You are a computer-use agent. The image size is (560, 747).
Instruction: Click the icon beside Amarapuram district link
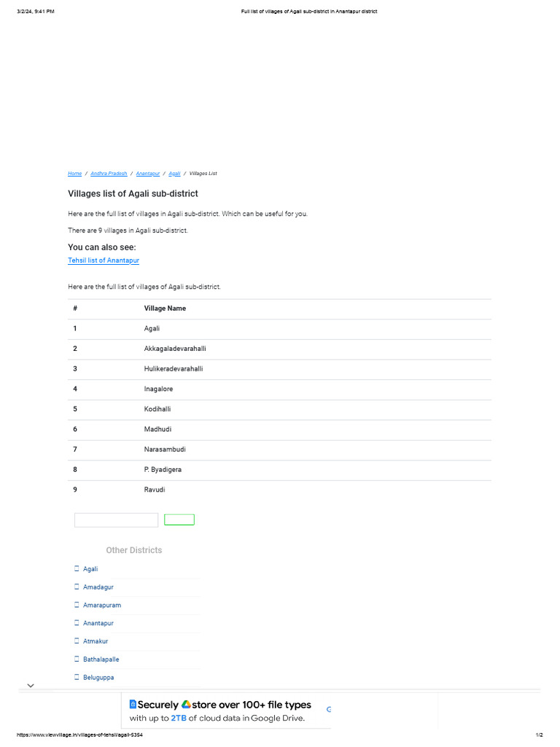77,605
